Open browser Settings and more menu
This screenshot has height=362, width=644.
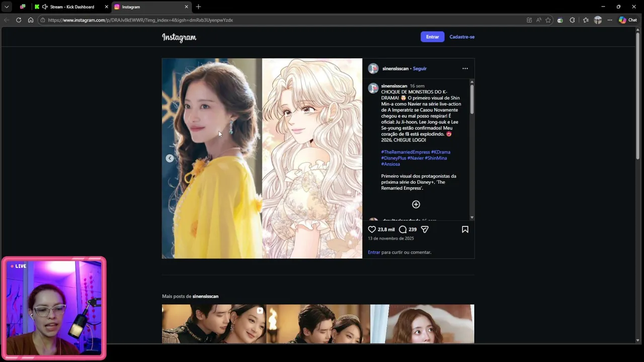pos(610,20)
